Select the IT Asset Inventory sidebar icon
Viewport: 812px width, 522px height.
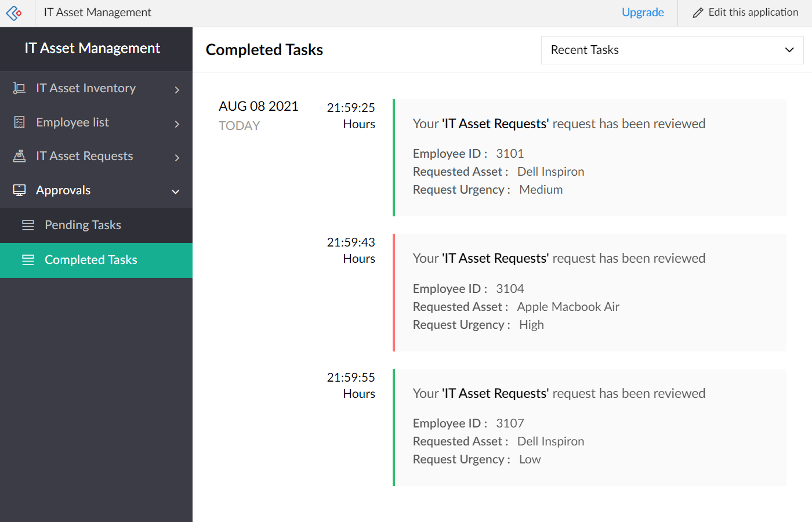18,88
